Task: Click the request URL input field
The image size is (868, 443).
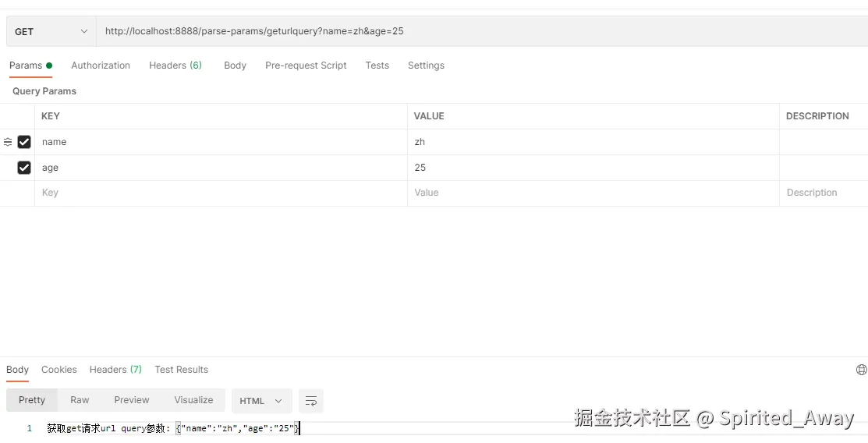Action: point(482,31)
